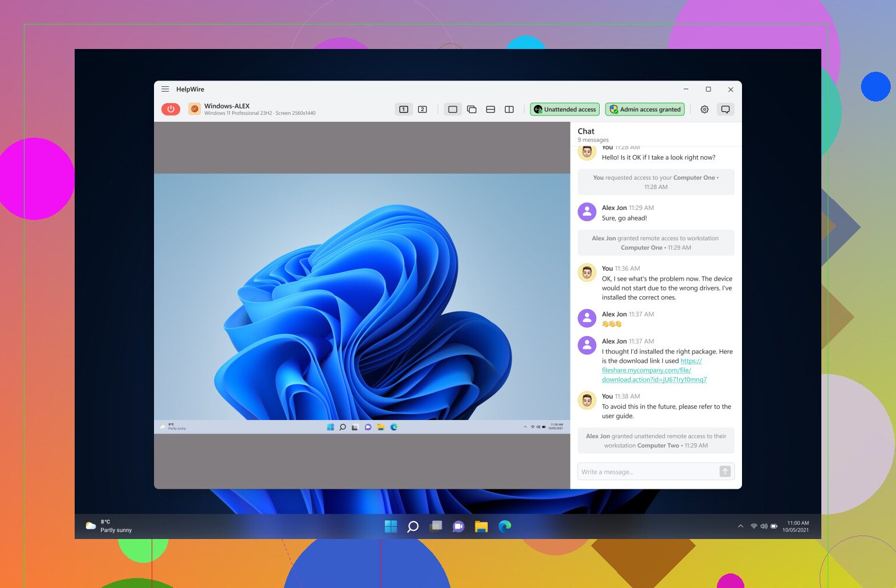This screenshot has height=588, width=896.
Task: Open the 11:00 AM clock on host taskbar
Action: click(796, 526)
